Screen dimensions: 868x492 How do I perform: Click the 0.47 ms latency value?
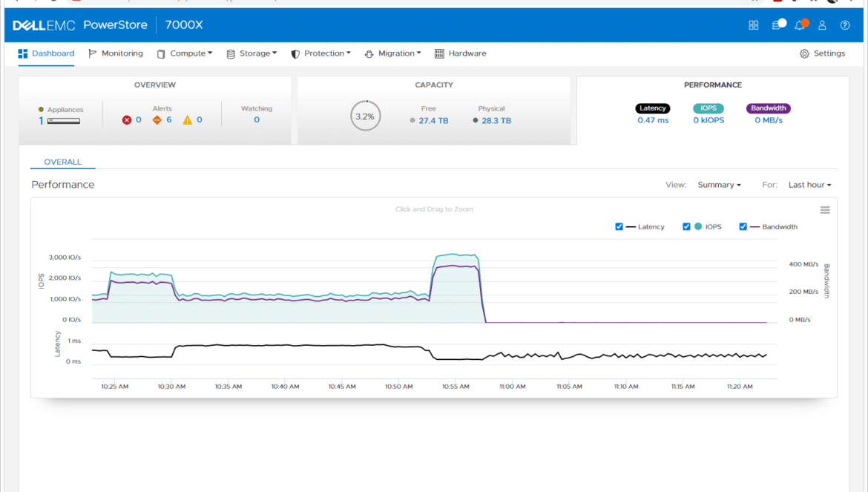(x=653, y=120)
